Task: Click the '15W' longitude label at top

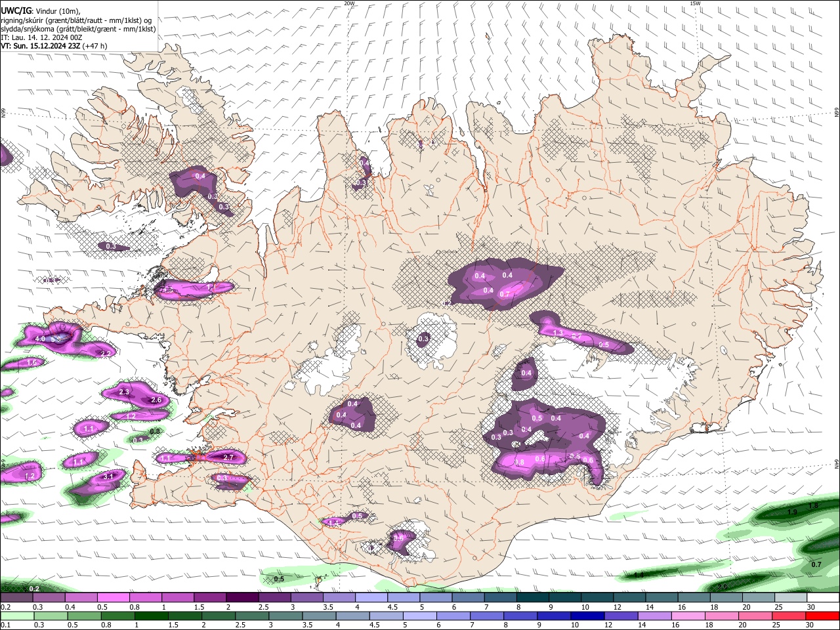Action: click(x=695, y=3)
